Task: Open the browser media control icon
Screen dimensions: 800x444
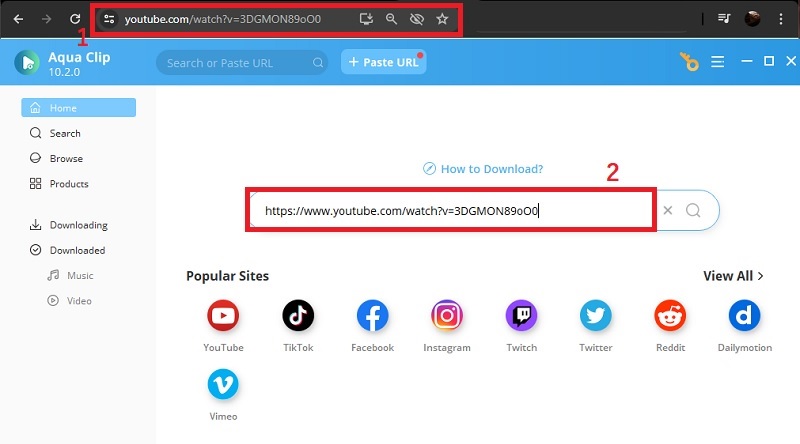Action: 723,18
